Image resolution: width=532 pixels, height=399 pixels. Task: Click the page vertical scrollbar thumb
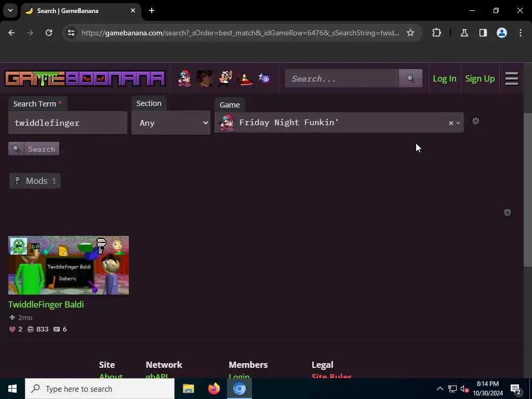point(528,190)
